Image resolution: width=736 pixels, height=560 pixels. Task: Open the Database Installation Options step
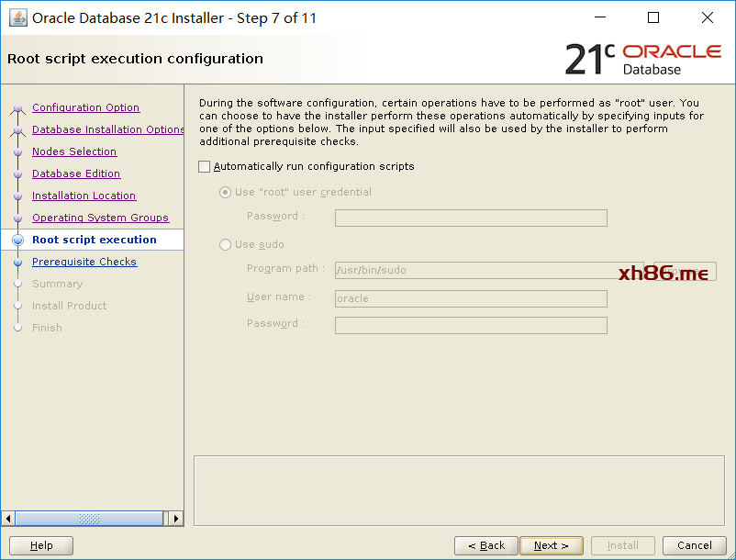pyautogui.click(x=108, y=129)
